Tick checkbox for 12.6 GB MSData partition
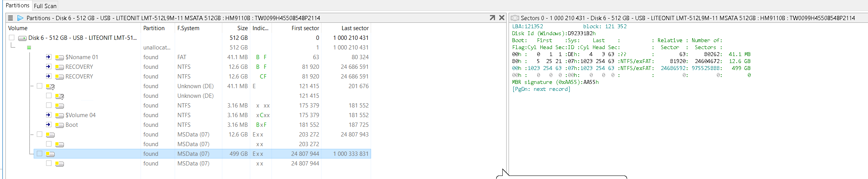 click(x=40, y=134)
